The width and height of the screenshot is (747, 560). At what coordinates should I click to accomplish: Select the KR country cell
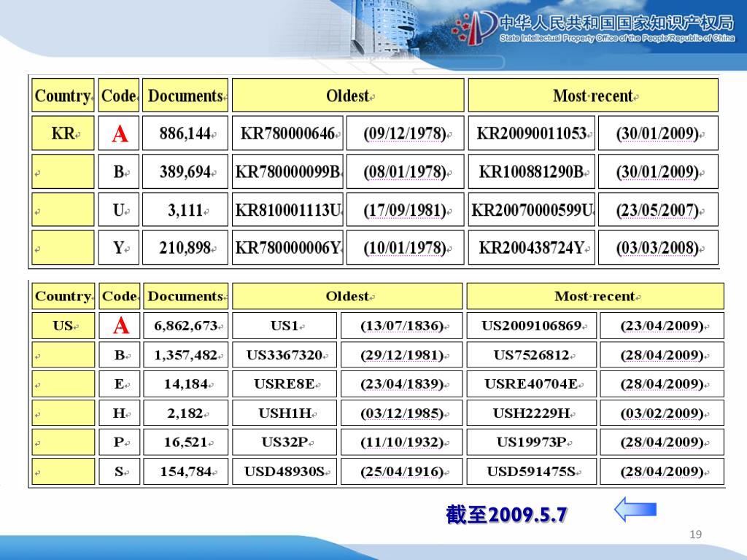pos(63,133)
